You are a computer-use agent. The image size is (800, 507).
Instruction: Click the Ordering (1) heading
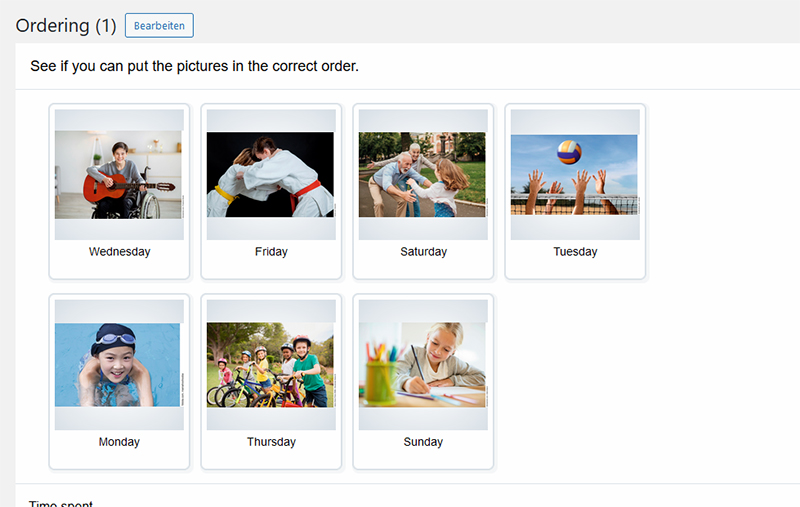66,26
